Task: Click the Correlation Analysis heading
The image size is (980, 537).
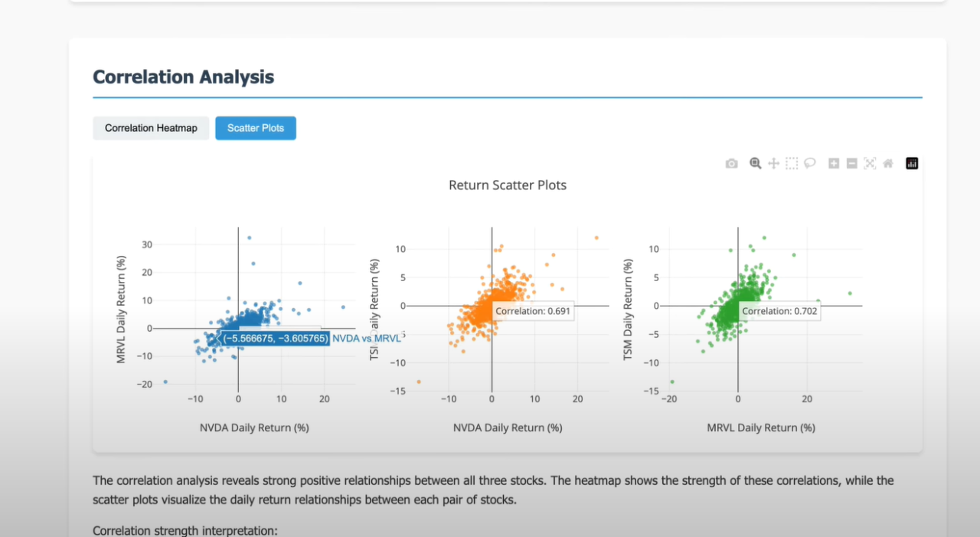Action: point(183,77)
